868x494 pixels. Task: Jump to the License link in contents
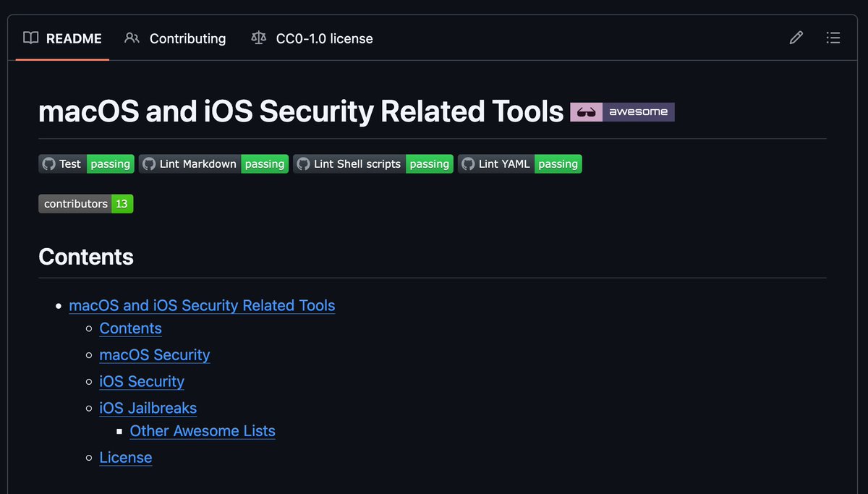(126, 458)
